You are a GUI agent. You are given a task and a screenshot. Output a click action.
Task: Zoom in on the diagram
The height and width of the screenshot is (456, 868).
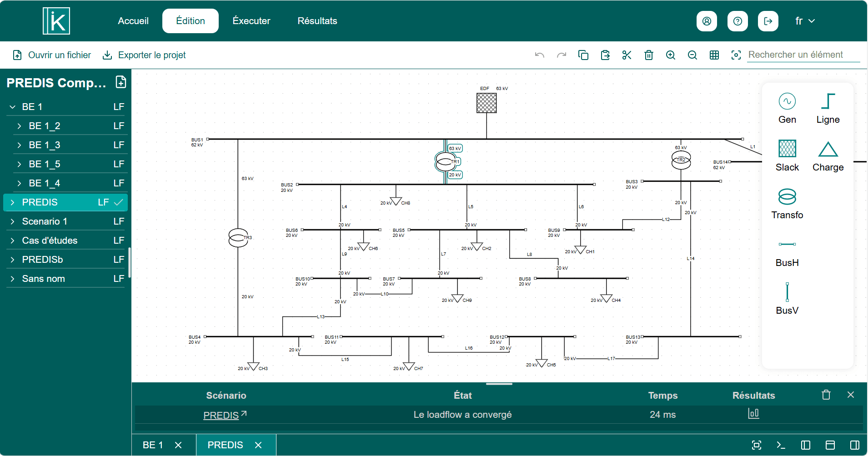(x=671, y=55)
